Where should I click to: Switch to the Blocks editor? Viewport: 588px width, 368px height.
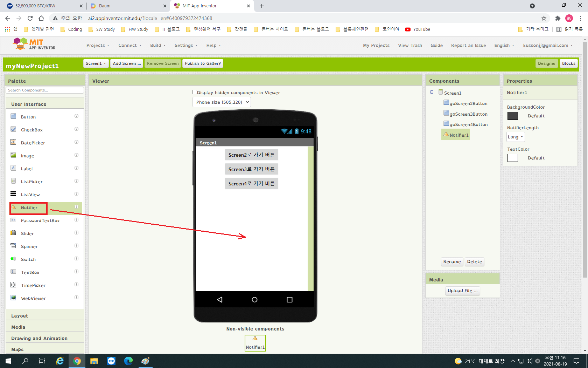[568, 63]
